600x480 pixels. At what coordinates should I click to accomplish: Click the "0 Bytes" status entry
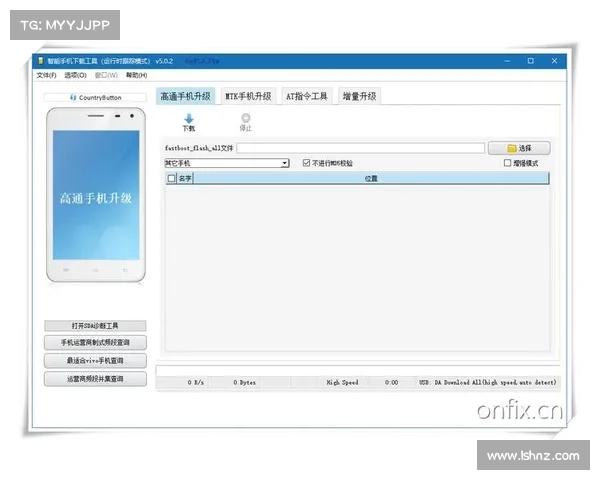245,382
